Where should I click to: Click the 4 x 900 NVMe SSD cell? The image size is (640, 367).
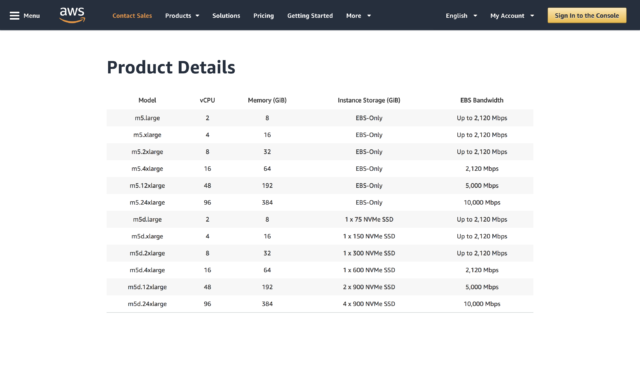click(x=369, y=304)
